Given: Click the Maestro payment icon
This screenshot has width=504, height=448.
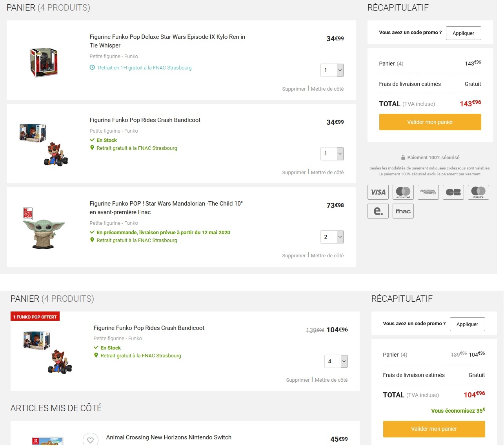Looking at the screenshot, I should point(478,192).
